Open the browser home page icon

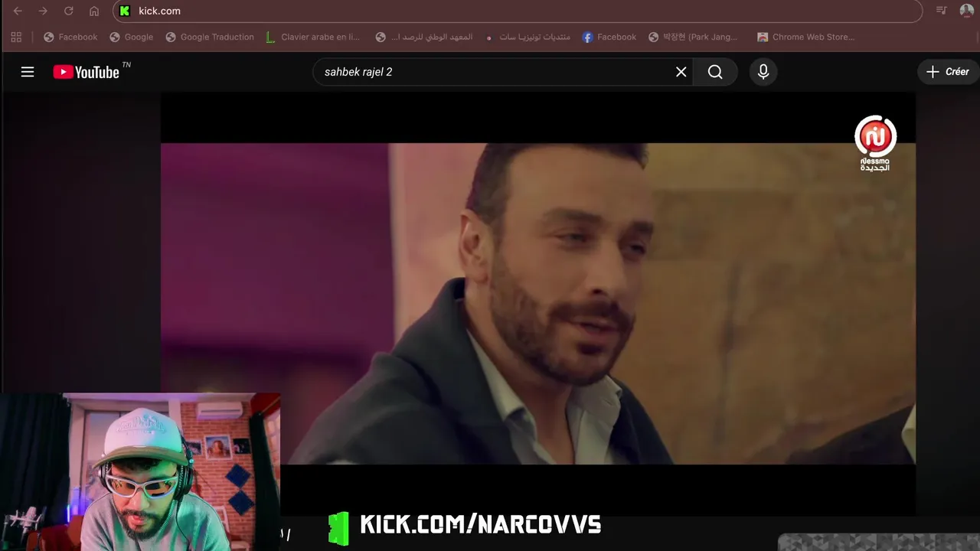(94, 11)
